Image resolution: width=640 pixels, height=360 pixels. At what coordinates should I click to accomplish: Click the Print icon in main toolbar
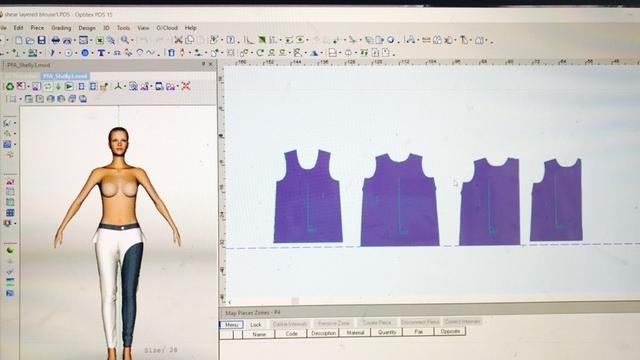tap(56, 40)
